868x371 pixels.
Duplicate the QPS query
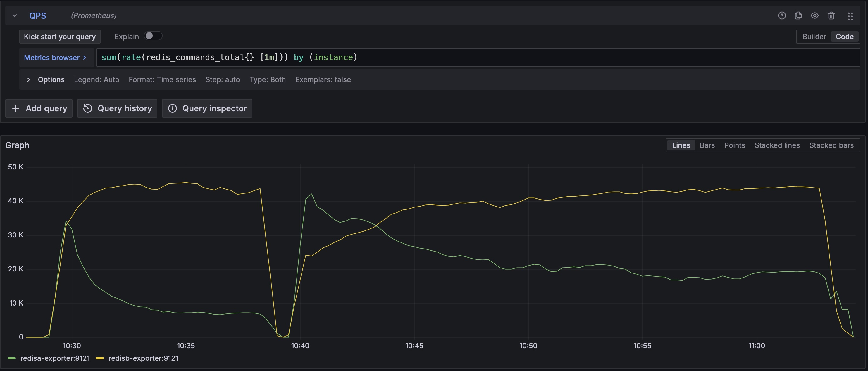[x=798, y=15]
